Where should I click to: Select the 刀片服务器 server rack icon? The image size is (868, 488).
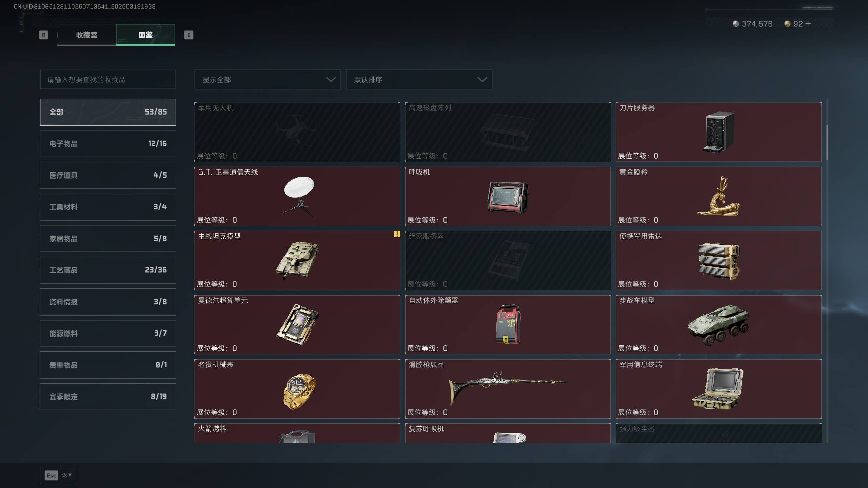[x=718, y=133]
